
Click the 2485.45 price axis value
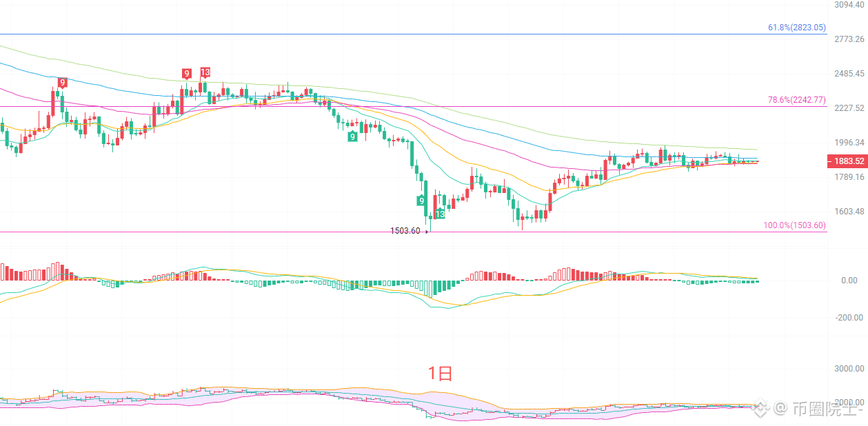pos(849,74)
